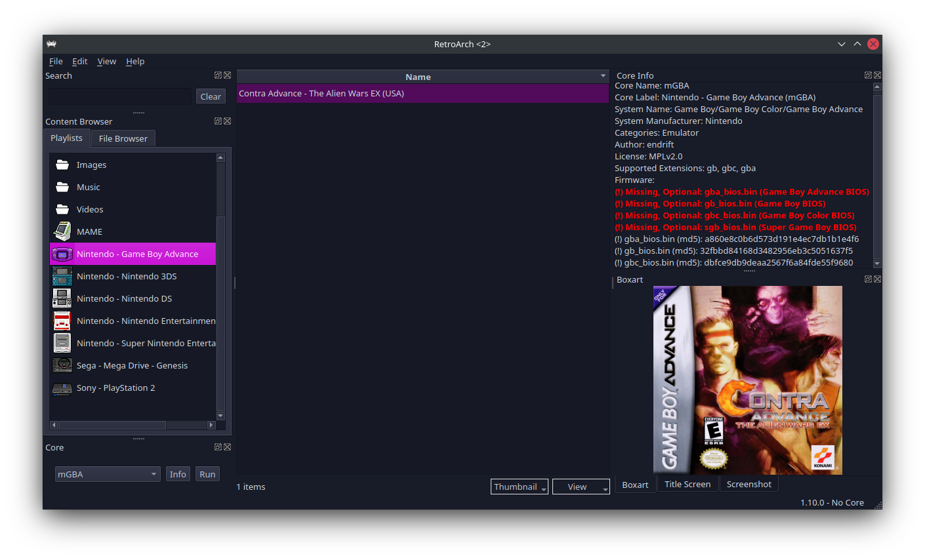The image size is (925, 560).
Task: Click the 'Core Name: mGBA' text
Action: 652,85
